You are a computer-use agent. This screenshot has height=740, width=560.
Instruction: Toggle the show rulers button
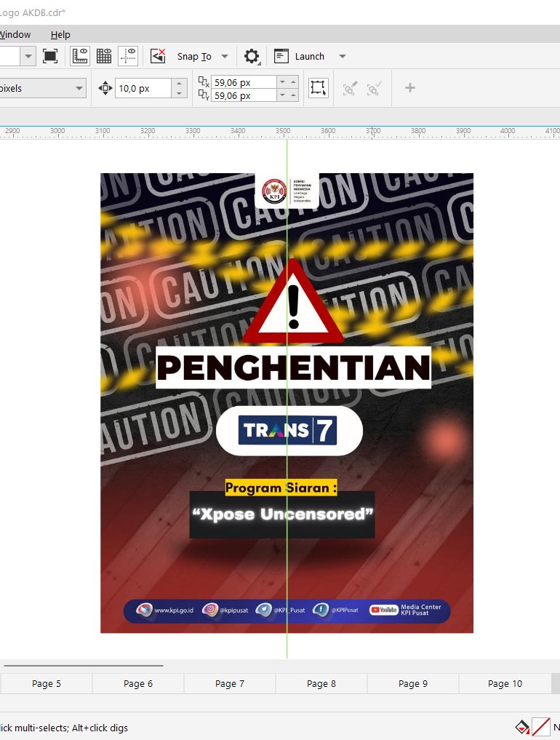pyautogui.click(x=80, y=56)
